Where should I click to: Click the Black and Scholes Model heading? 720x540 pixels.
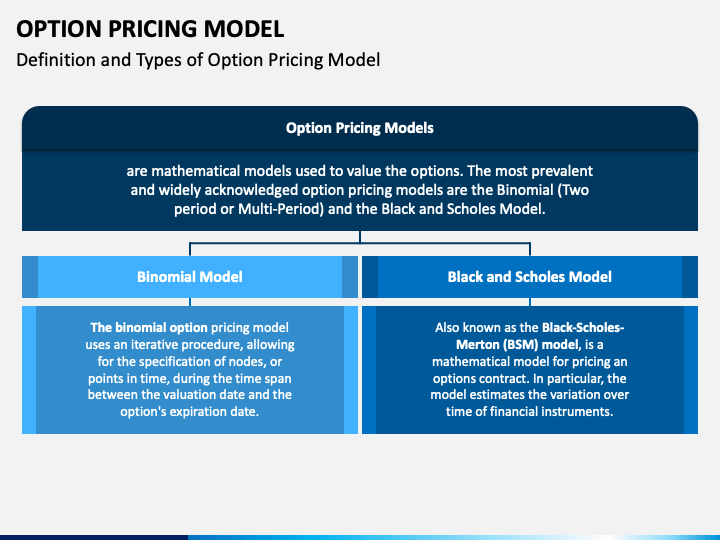530,277
